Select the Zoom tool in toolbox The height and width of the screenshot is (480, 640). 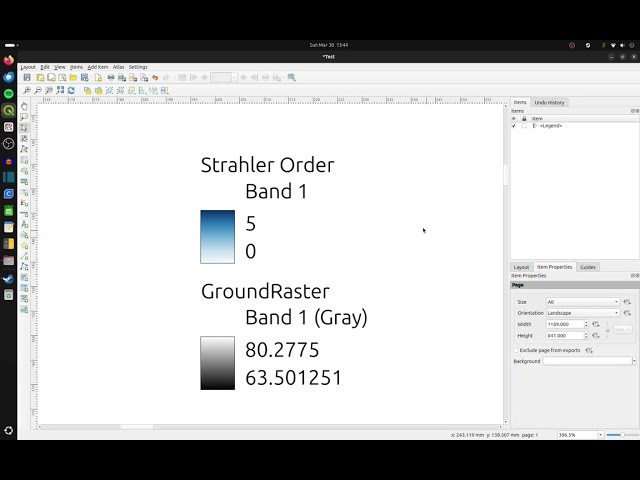pos(24,117)
